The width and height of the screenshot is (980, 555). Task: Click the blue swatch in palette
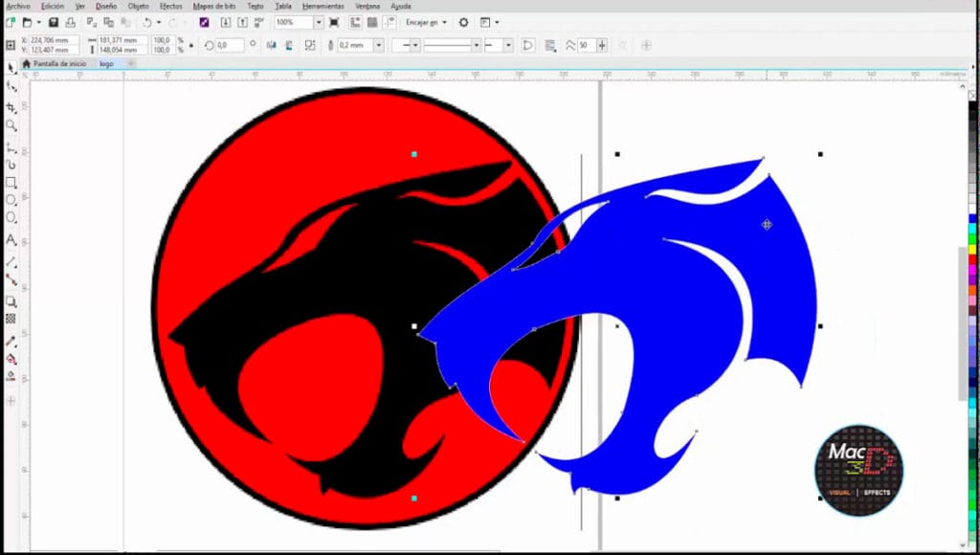tap(973, 219)
